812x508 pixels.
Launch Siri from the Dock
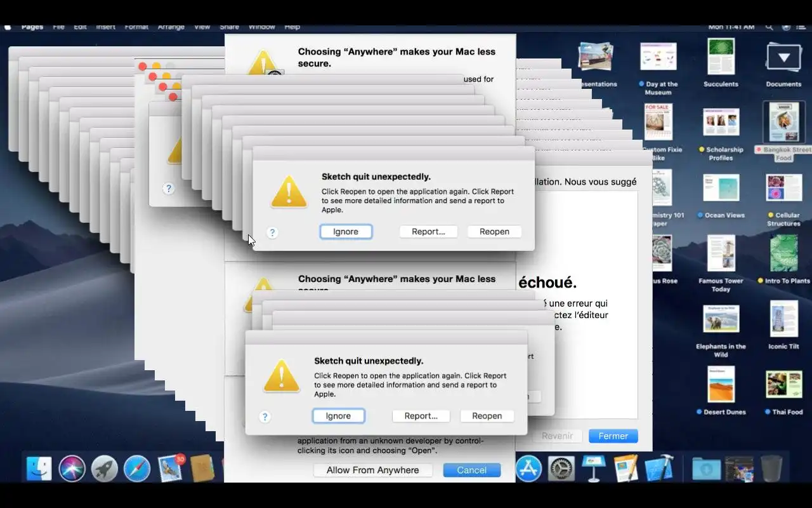72,469
